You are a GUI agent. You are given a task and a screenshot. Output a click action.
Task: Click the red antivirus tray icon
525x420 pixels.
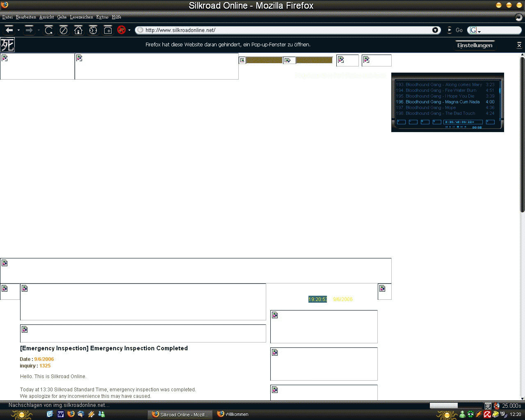(x=487, y=414)
